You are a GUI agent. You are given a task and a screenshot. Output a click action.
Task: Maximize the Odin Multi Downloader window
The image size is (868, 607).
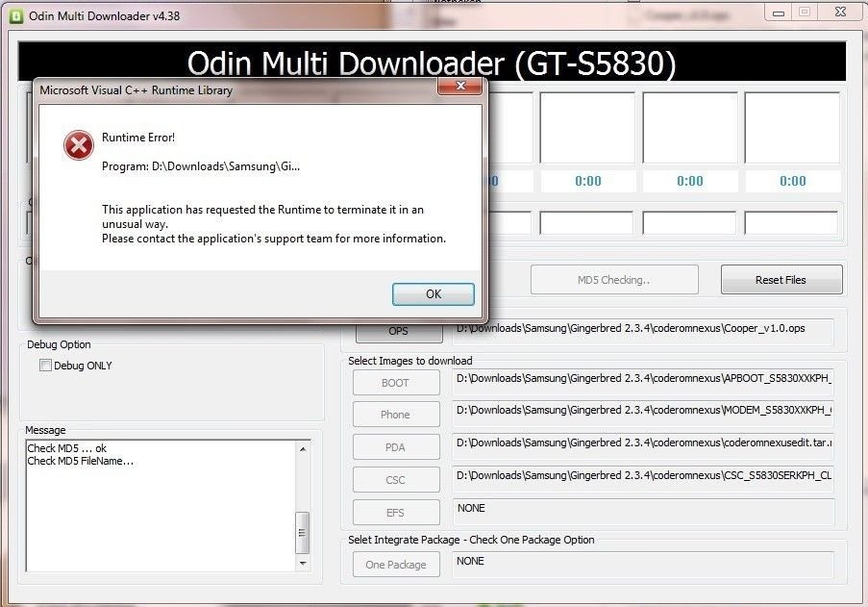pos(805,13)
